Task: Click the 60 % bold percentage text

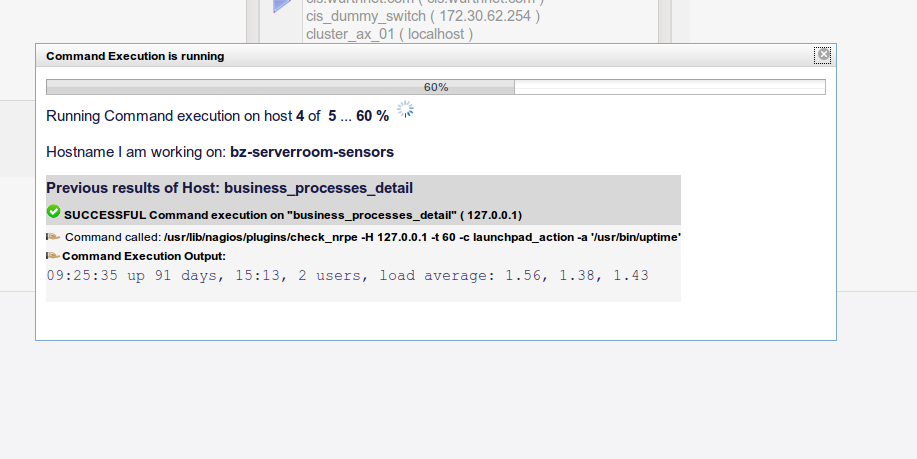Action: pyautogui.click(x=373, y=116)
